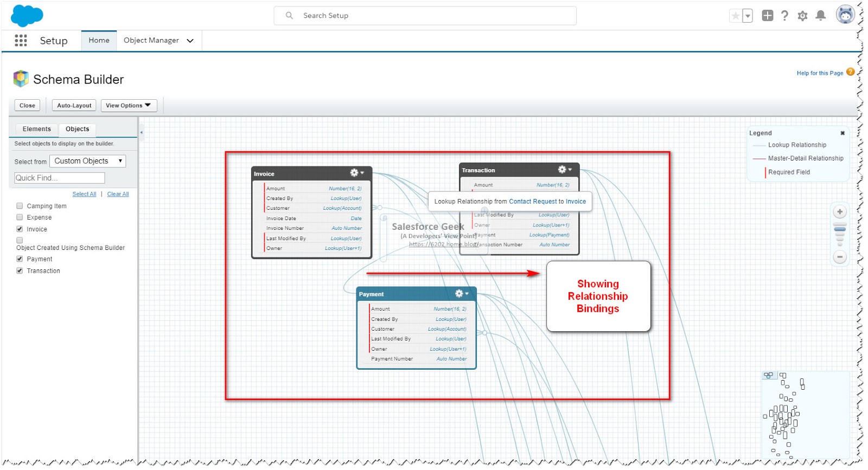Click the zoom level slider handle

[840, 229]
